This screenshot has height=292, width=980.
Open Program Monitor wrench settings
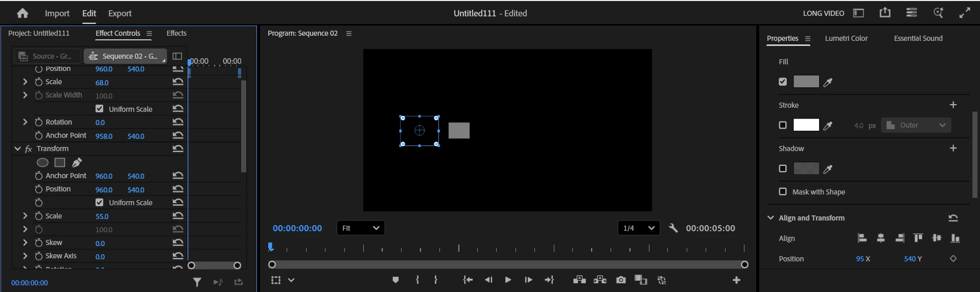click(x=673, y=228)
